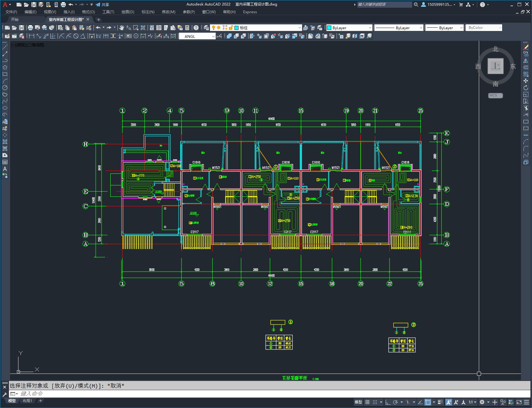Click the cyan color swatch in color dropdown
This screenshot has height=408, width=532.
(329, 28)
